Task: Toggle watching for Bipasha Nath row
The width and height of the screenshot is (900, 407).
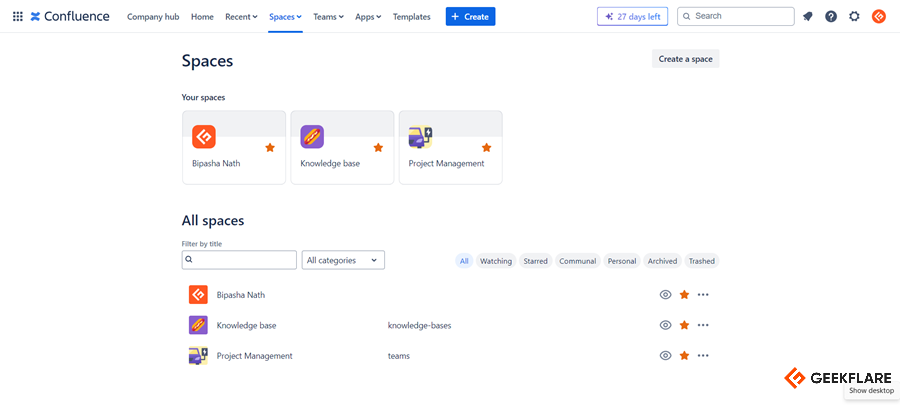Action: [665, 294]
